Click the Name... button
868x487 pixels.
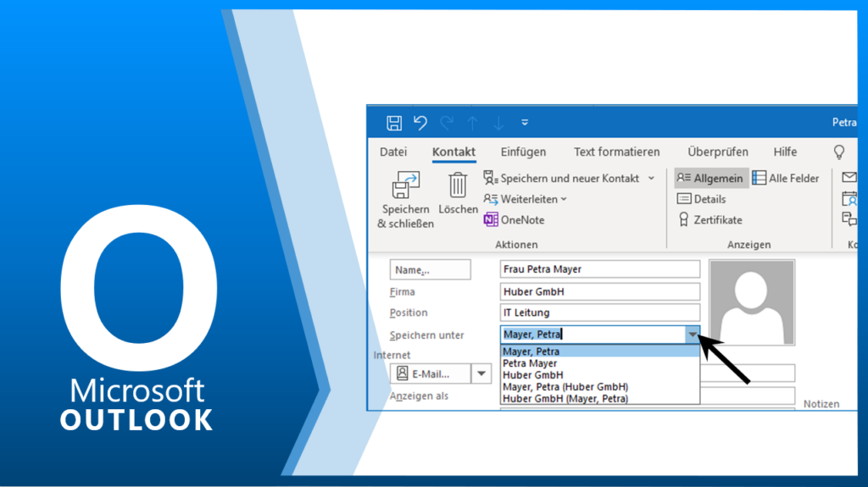pyautogui.click(x=430, y=269)
